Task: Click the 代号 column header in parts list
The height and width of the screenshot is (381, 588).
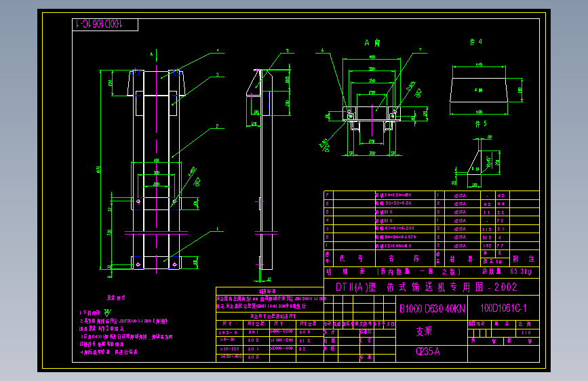Action: (x=351, y=258)
